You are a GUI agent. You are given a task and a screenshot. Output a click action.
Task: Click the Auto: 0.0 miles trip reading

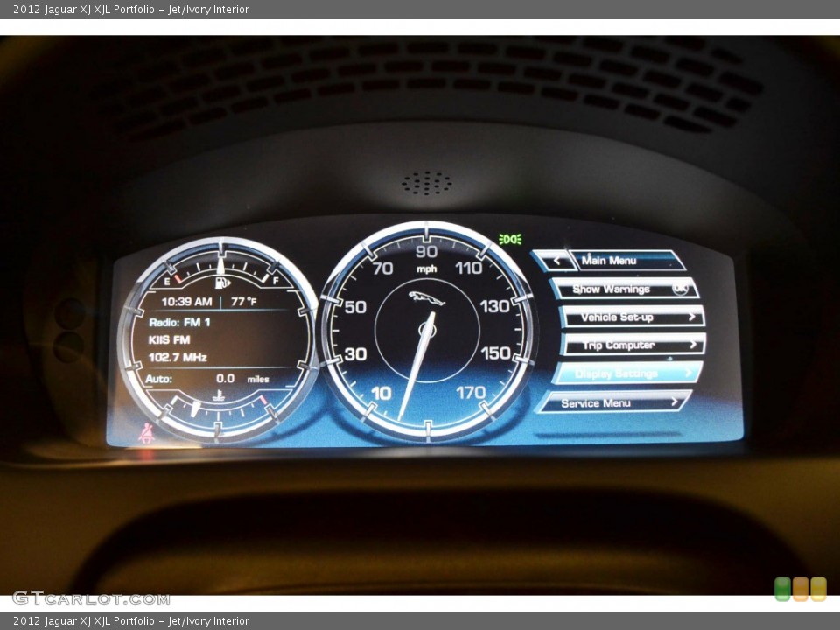pos(207,379)
